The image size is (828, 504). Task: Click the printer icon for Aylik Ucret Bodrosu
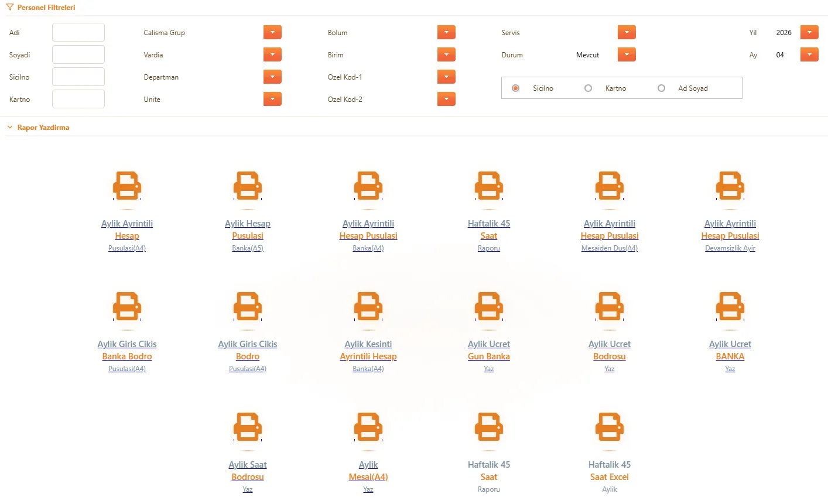coord(610,307)
